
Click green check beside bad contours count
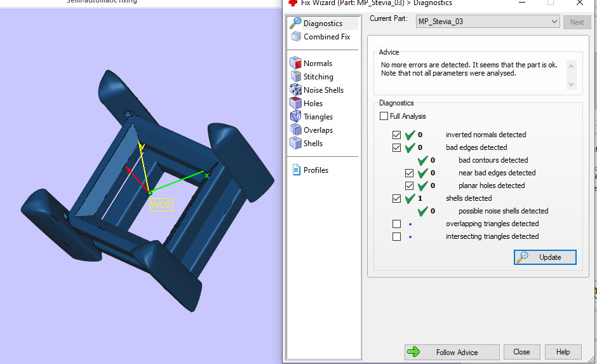tap(422, 160)
